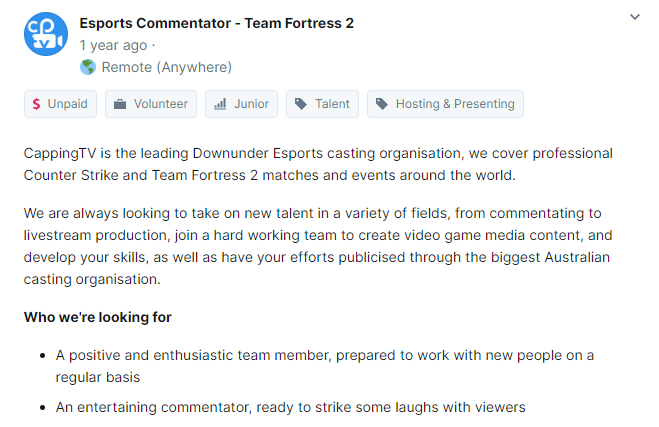Click the tag icon beside Talent
Viewport: 659px width, 427px height.
coord(301,104)
